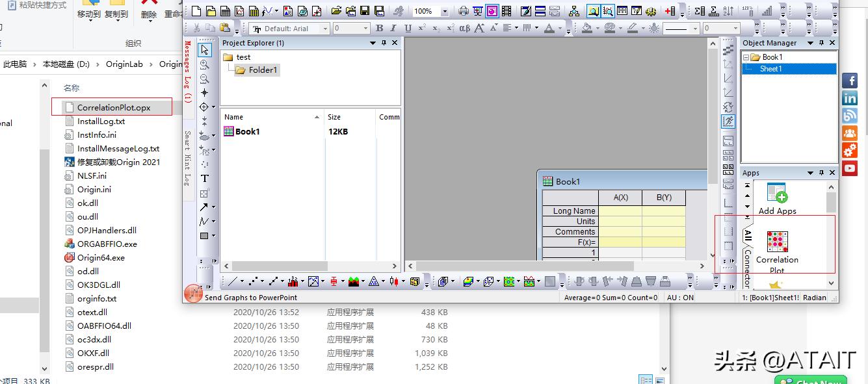This screenshot has width=868, height=384.
Task: Open the font color dropdown arrow
Action: [559, 28]
